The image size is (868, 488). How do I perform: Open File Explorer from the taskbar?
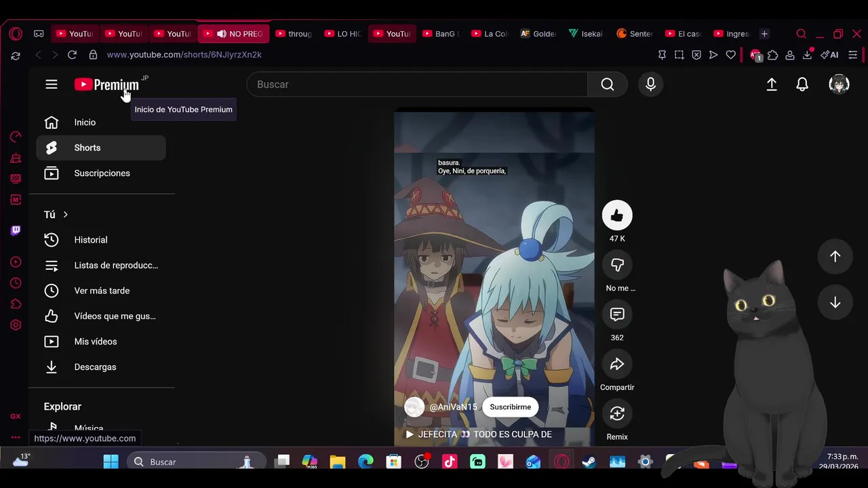[x=338, y=462]
